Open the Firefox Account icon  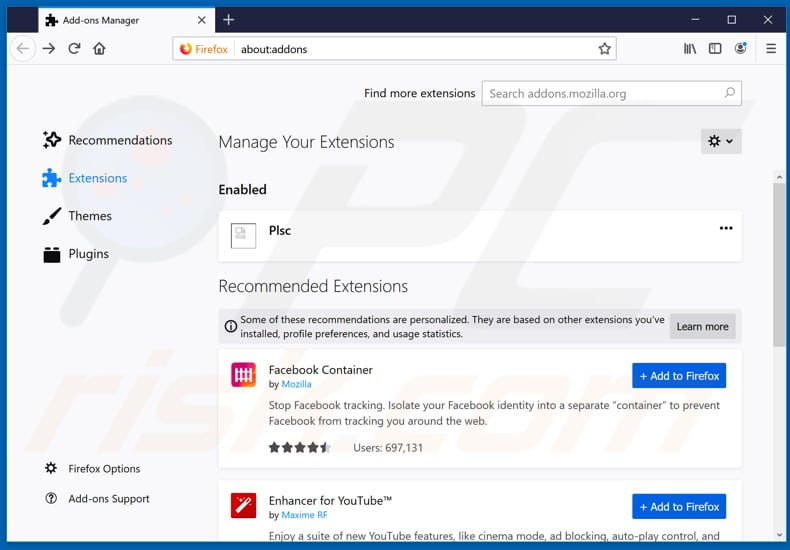point(741,49)
